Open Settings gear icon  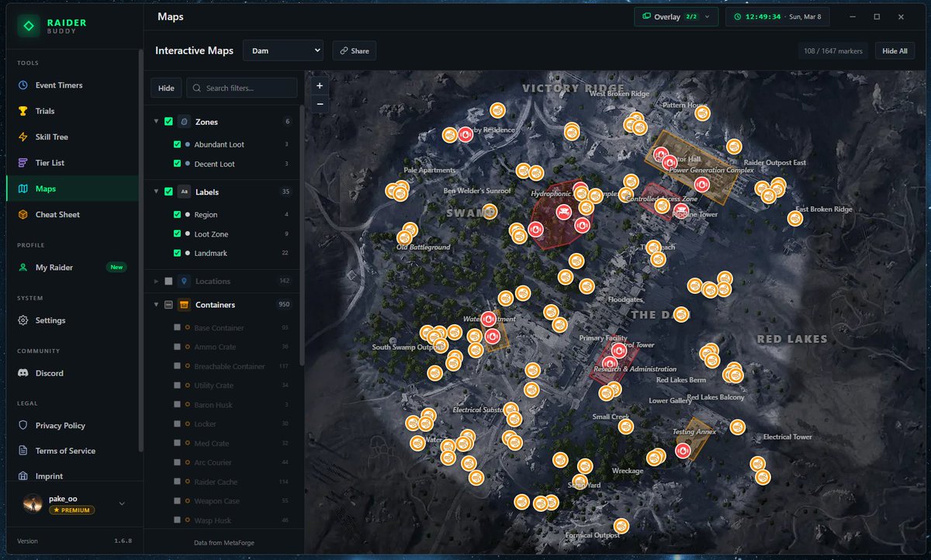point(23,320)
